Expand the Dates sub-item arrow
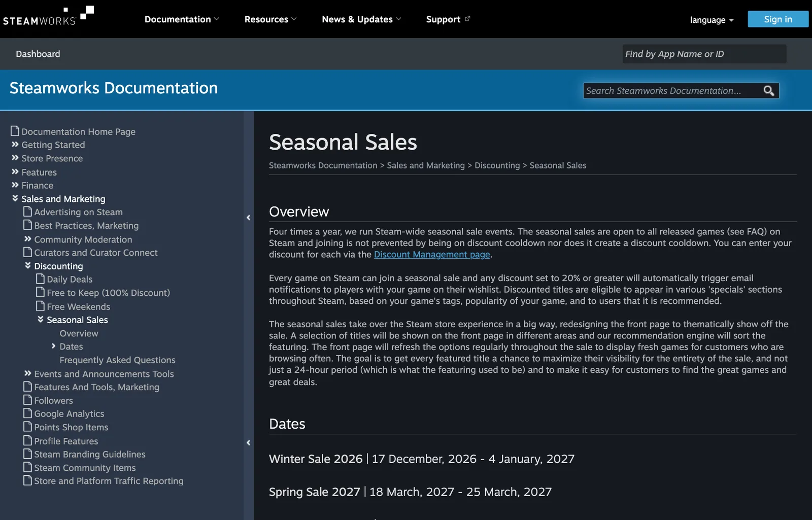 (53, 346)
